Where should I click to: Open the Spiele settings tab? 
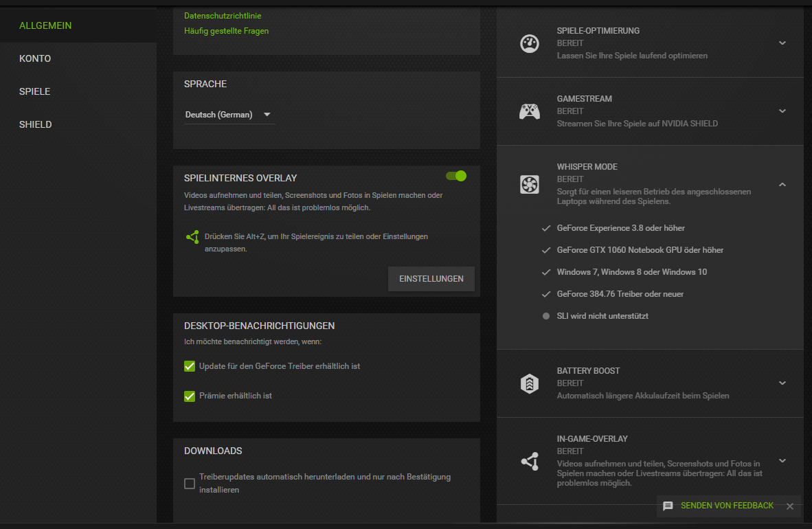pos(78,91)
